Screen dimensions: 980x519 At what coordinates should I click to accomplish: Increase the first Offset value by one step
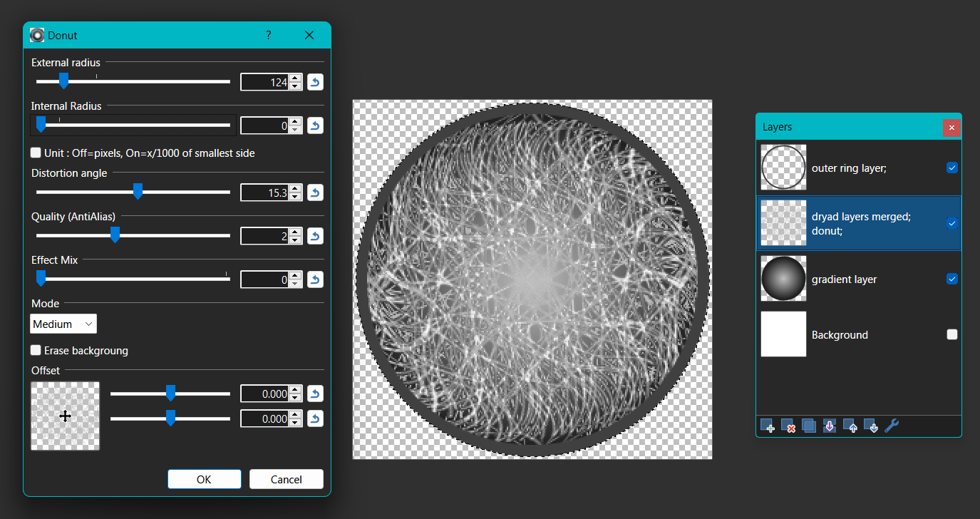click(296, 389)
